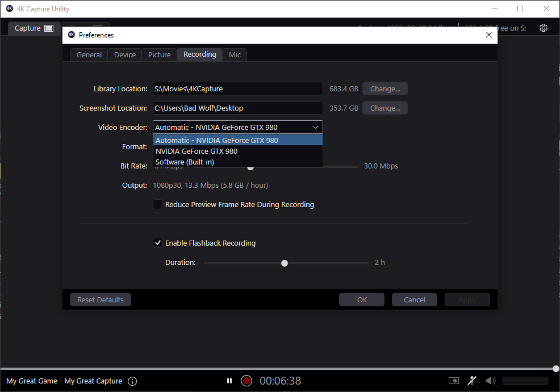The width and height of the screenshot is (560, 392).
Task: Cancel the Preferences dialog
Action: tap(414, 300)
